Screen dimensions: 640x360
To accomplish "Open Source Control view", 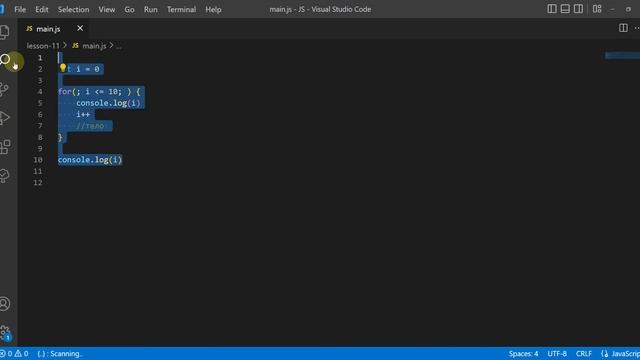I will [x=4, y=89].
